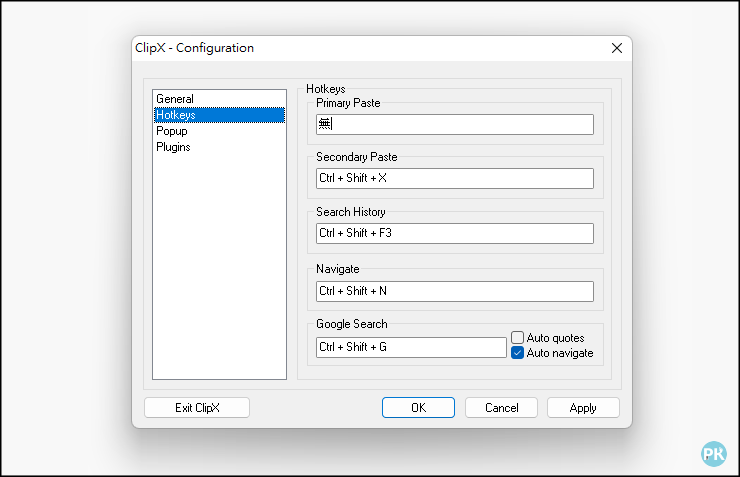This screenshot has width=740, height=477.
Task: Close the ClipX Configuration dialog
Action: point(617,48)
